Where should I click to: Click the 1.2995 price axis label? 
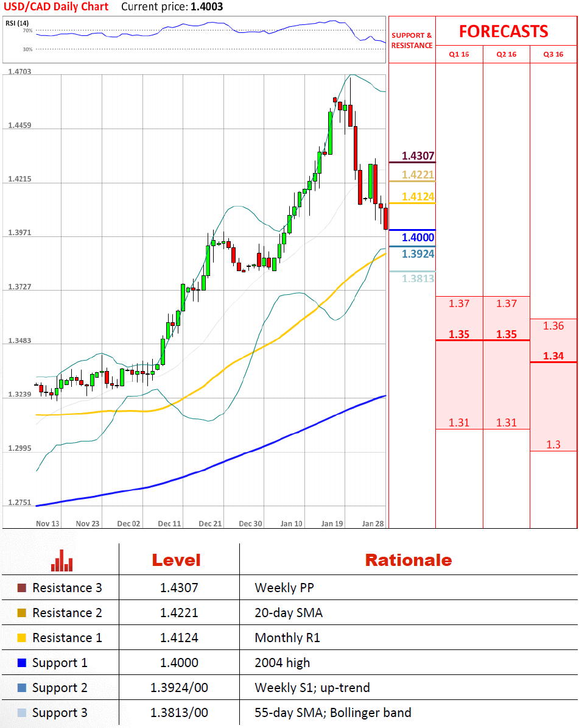(19, 448)
